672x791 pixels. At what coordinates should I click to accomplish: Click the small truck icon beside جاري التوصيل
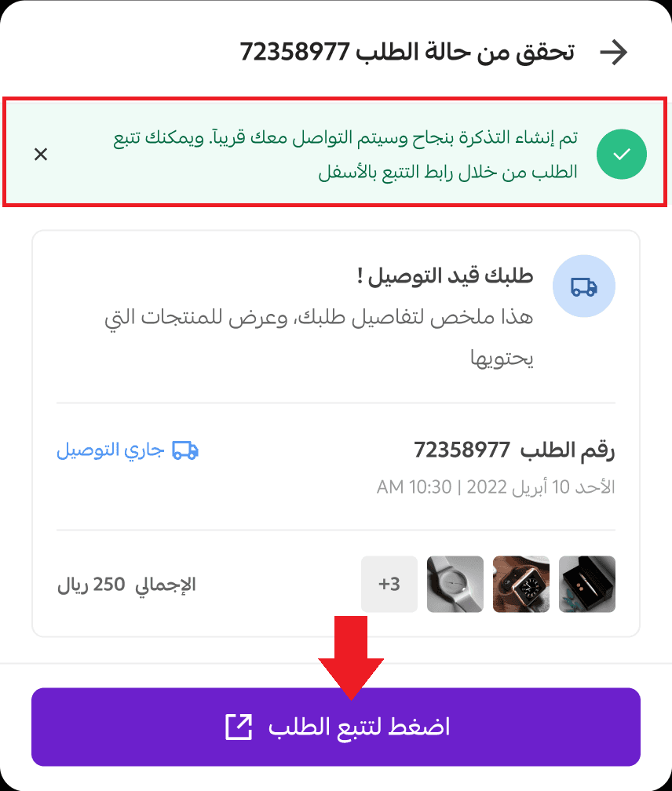185,450
